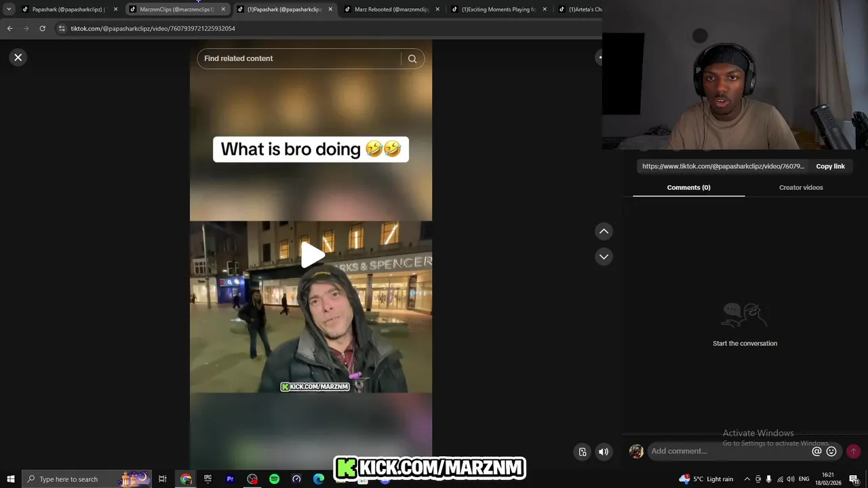
Task: Mute the video with speaker icon
Action: click(604, 452)
